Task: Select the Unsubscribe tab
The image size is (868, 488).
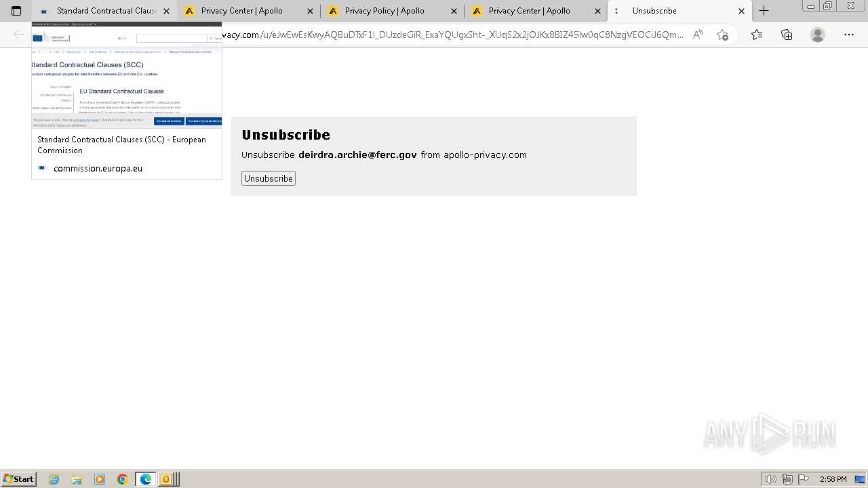Action: pyautogui.click(x=678, y=11)
